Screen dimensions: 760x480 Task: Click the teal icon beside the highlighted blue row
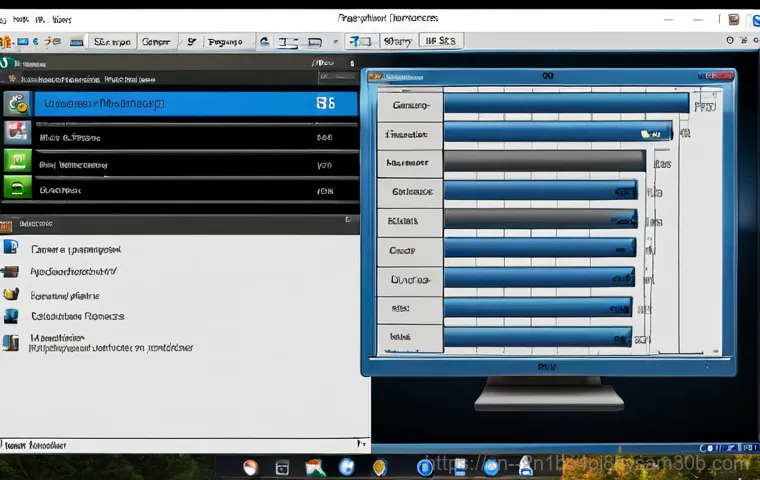(17, 103)
